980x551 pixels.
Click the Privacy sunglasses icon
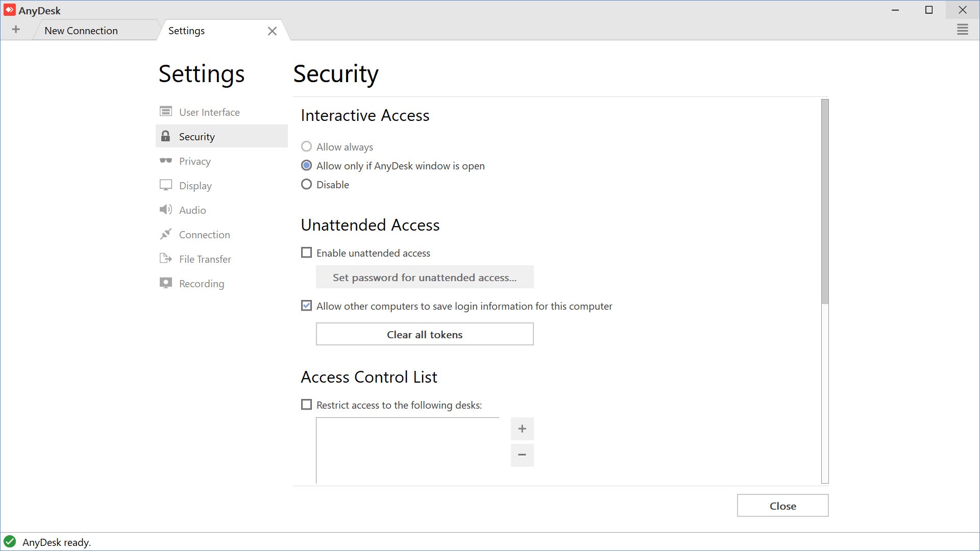pyautogui.click(x=165, y=161)
